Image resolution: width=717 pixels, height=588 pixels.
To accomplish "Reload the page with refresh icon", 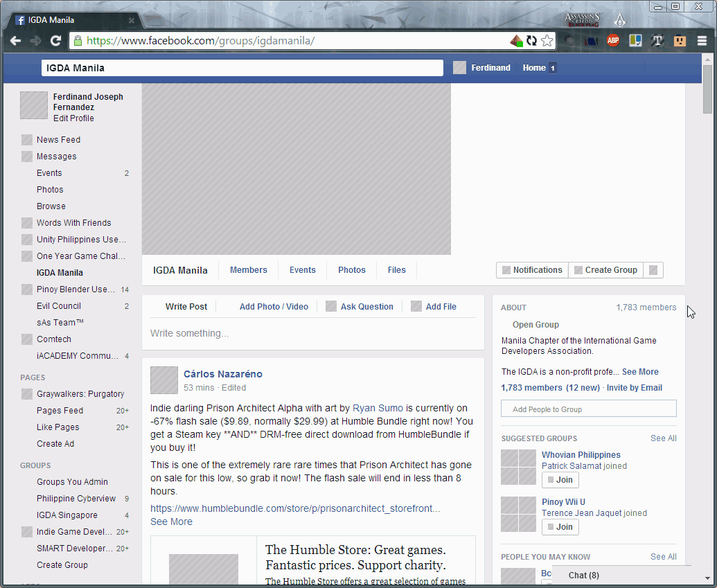I will (x=55, y=41).
